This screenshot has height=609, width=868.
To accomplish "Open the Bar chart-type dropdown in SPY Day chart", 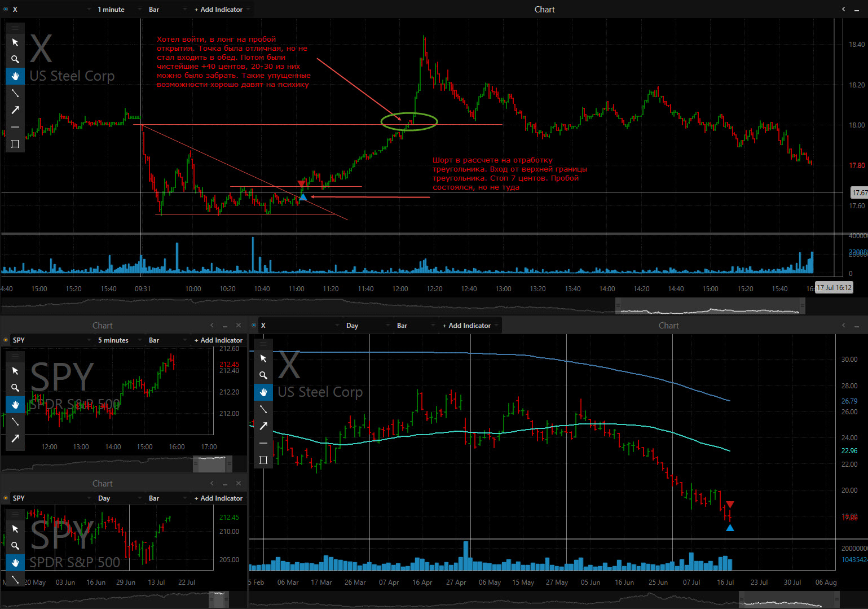I will click(167, 498).
